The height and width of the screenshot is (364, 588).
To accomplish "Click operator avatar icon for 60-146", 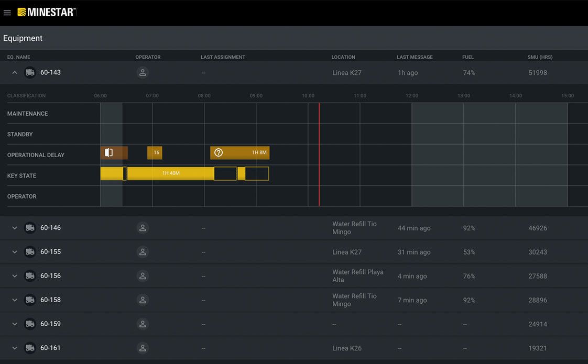I will click(143, 228).
